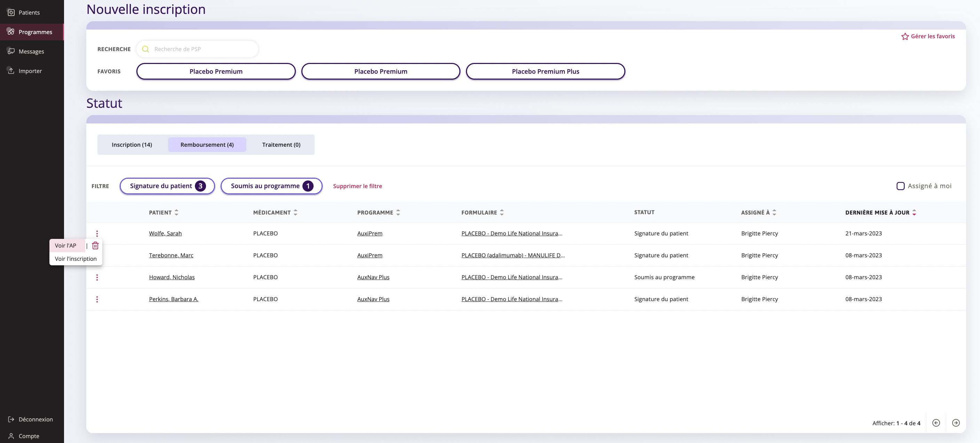Click Supprimer le filtre link
980x443 pixels.
click(358, 186)
